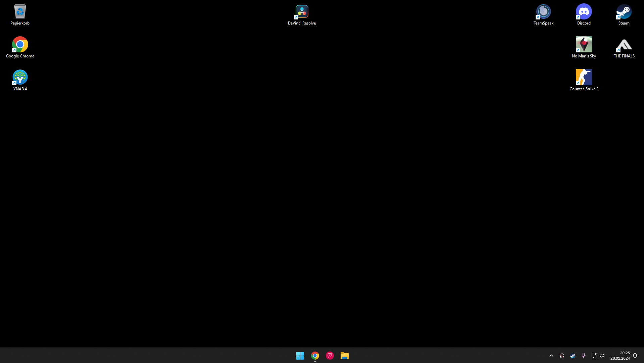The height and width of the screenshot is (363, 644).
Task: Open File Explorer from the taskbar
Action: [x=344, y=356]
